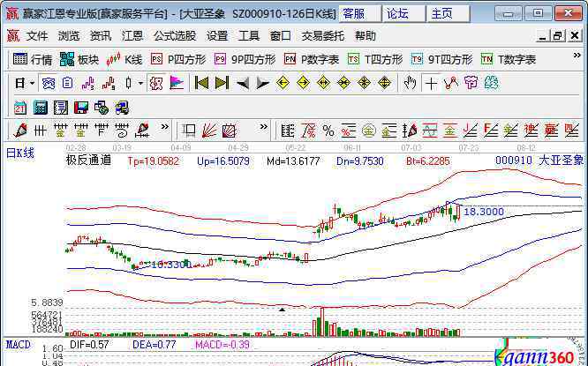Image resolution: width=588 pixels, height=366 pixels.
Task: Open the 交易委托 menu
Action: click(323, 36)
